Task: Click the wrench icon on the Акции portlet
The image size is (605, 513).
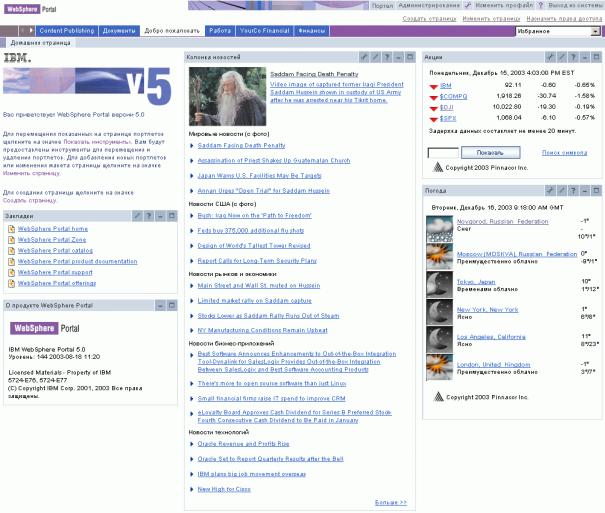Action: click(x=550, y=57)
